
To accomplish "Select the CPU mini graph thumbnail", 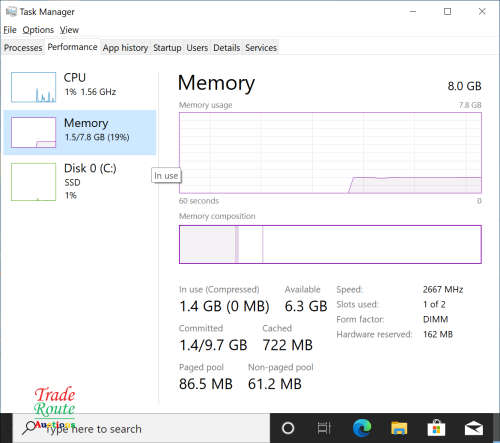I will click(33, 87).
